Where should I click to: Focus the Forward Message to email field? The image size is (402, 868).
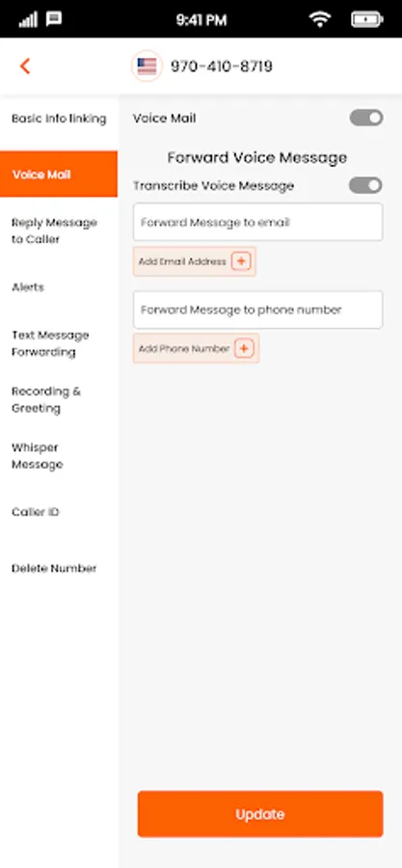click(257, 222)
